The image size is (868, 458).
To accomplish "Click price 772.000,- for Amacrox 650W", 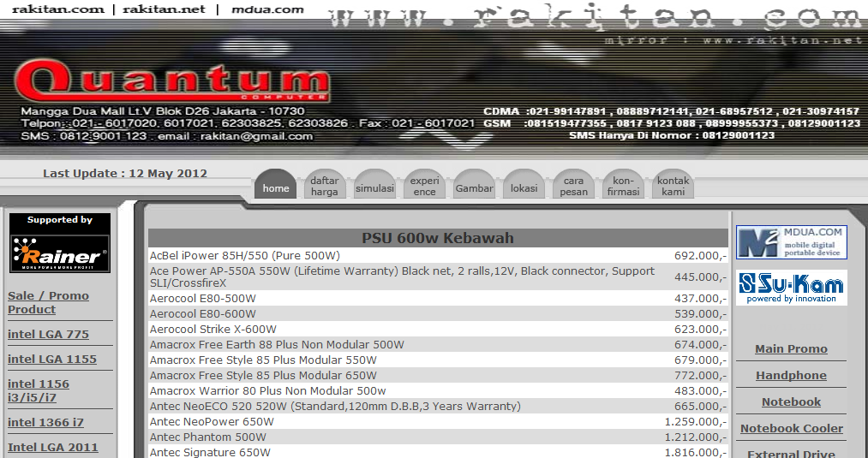I will [x=700, y=376].
